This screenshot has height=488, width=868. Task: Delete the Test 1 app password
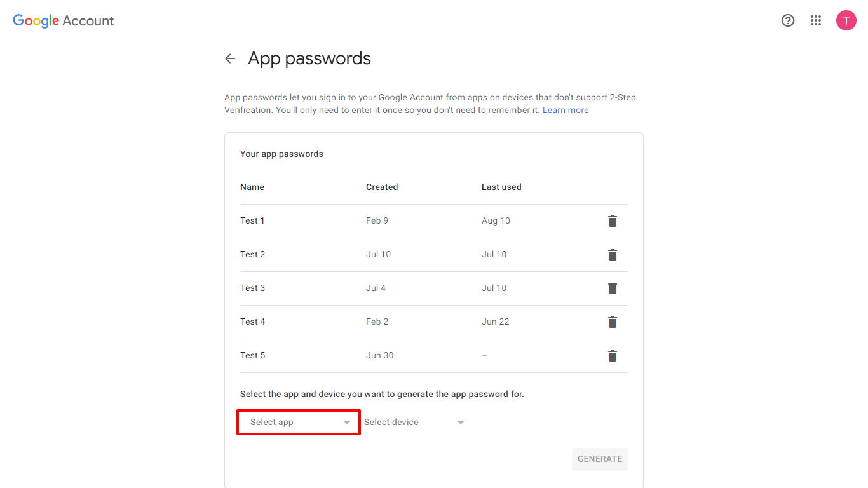612,221
